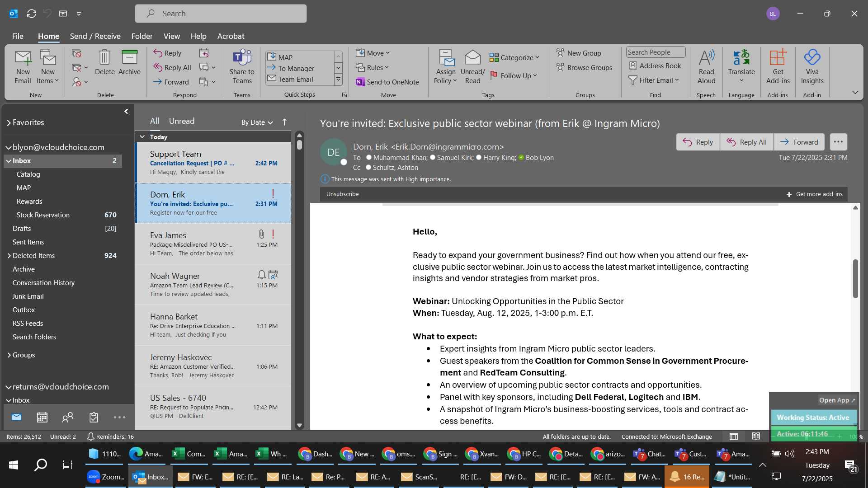Click Get more add-ins

point(814,194)
